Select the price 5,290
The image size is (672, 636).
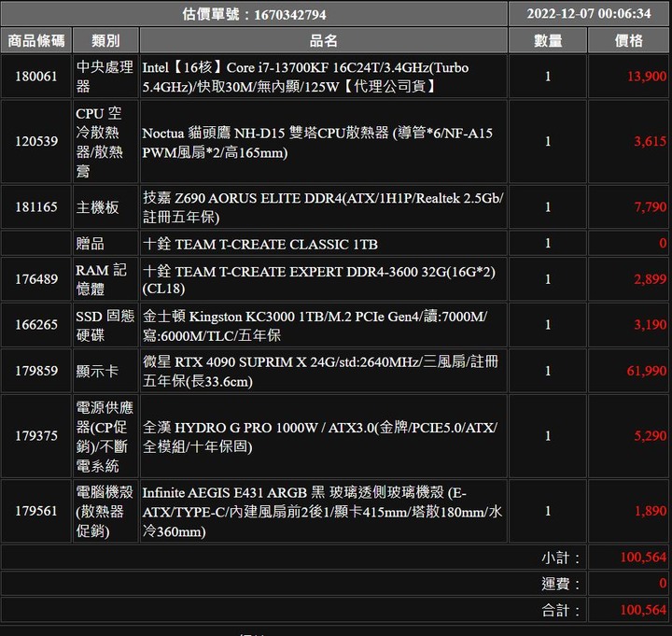651,436
